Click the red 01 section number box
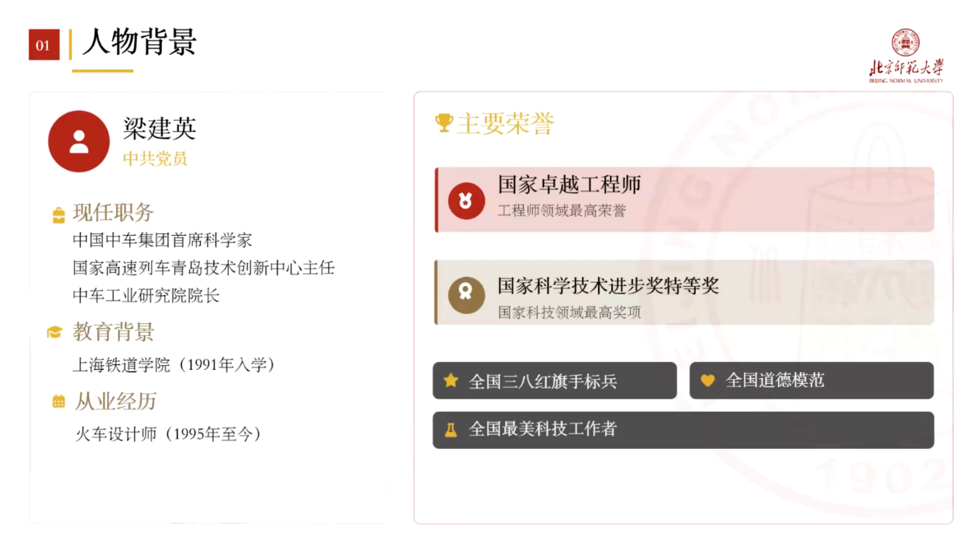 43,45
